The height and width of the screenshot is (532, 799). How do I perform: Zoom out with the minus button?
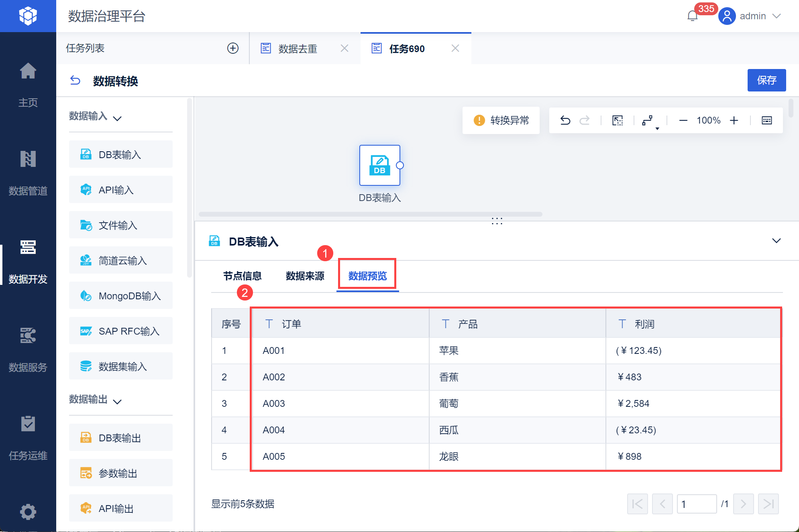coord(683,120)
